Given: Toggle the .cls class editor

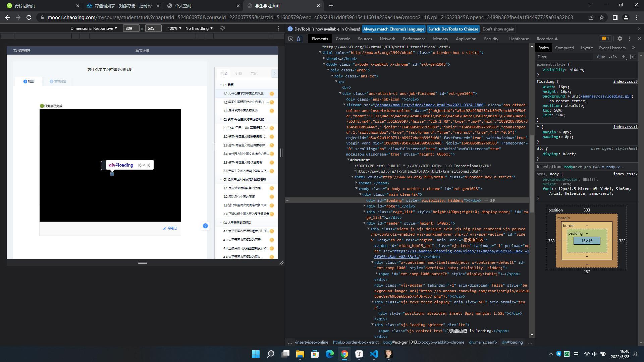Looking at the screenshot, I should point(613,57).
